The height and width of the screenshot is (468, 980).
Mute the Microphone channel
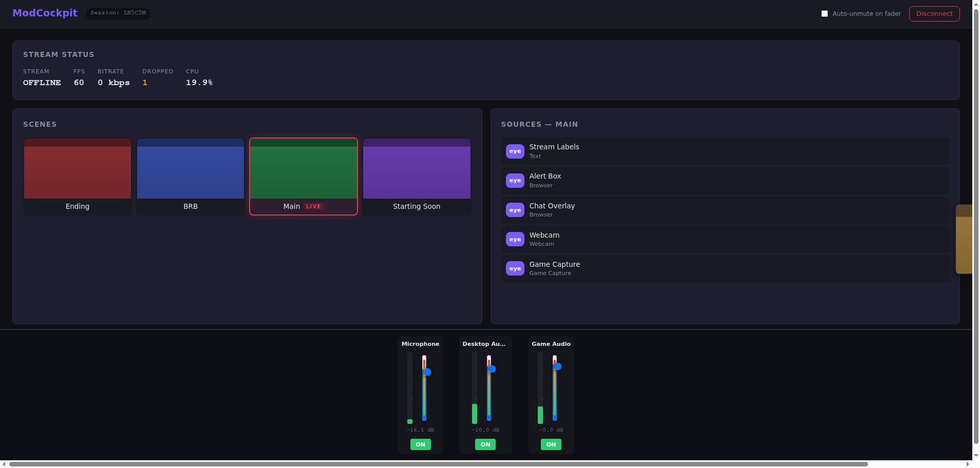[420, 444]
